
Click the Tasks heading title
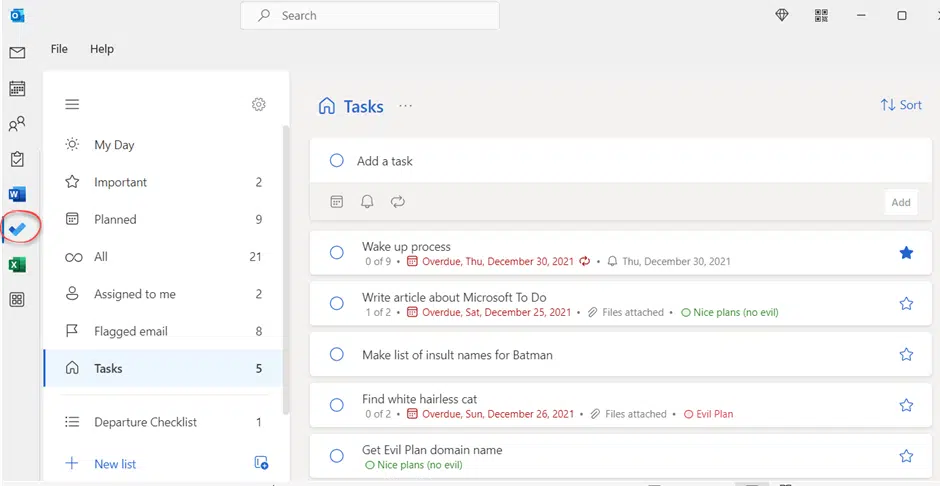pyautogui.click(x=363, y=107)
